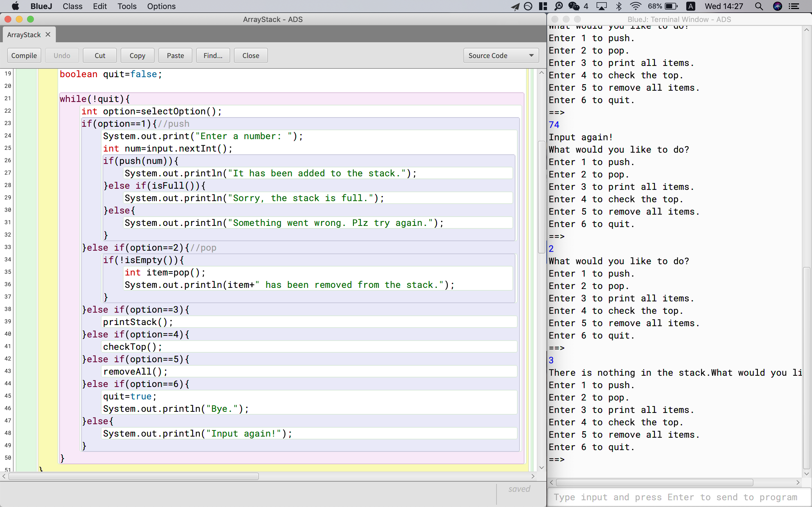This screenshot has height=507, width=812.
Task: Close the ArrayStack tab with its X icon
Action: click(x=48, y=35)
